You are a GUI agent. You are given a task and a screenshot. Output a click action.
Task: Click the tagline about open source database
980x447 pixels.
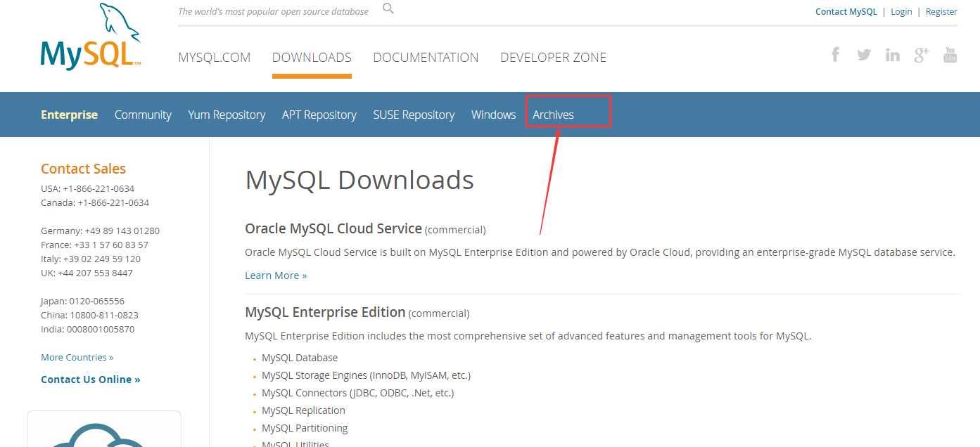pos(273,11)
